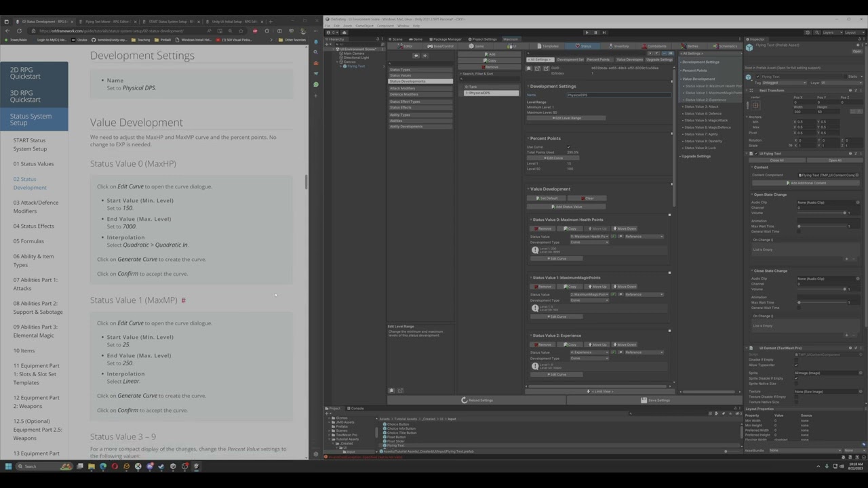Open '02 Status Development' link in tutorial sidebar

coord(30,183)
